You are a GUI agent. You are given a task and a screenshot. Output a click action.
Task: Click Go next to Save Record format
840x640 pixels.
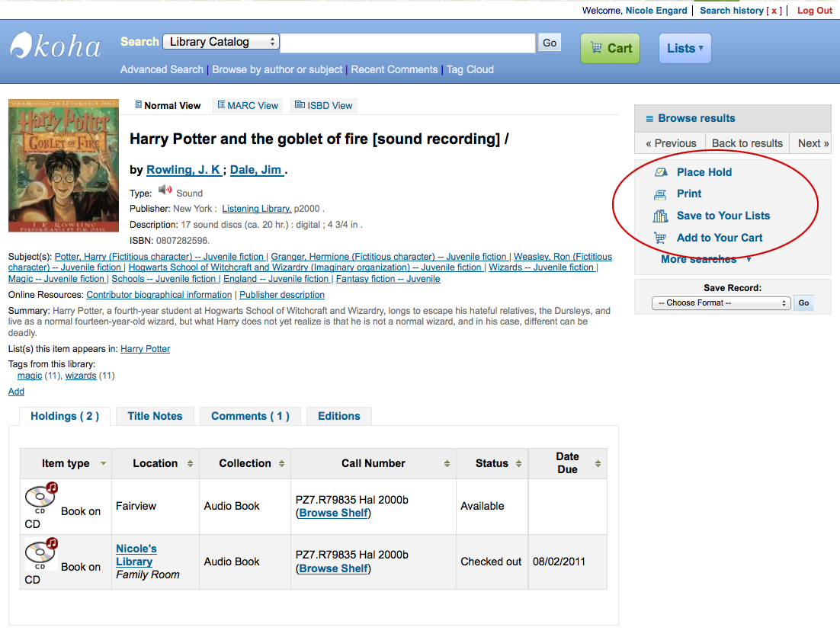click(803, 303)
